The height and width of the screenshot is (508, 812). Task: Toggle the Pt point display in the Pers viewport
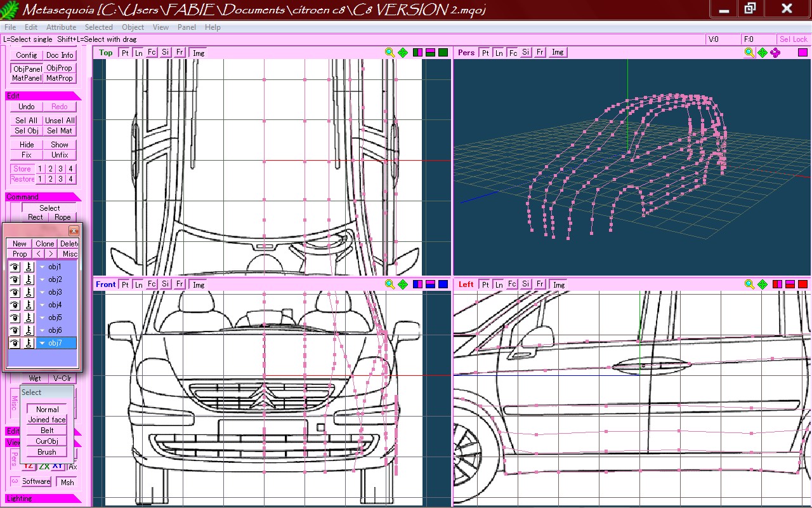pyautogui.click(x=485, y=53)
